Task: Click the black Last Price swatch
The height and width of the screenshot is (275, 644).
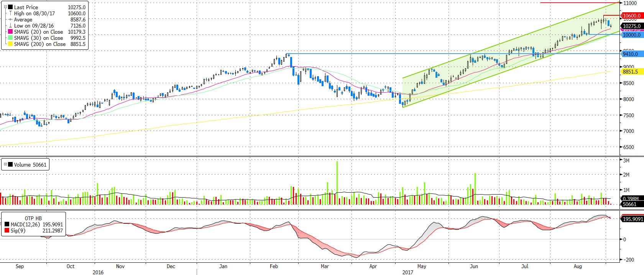Action: [10, 7]
